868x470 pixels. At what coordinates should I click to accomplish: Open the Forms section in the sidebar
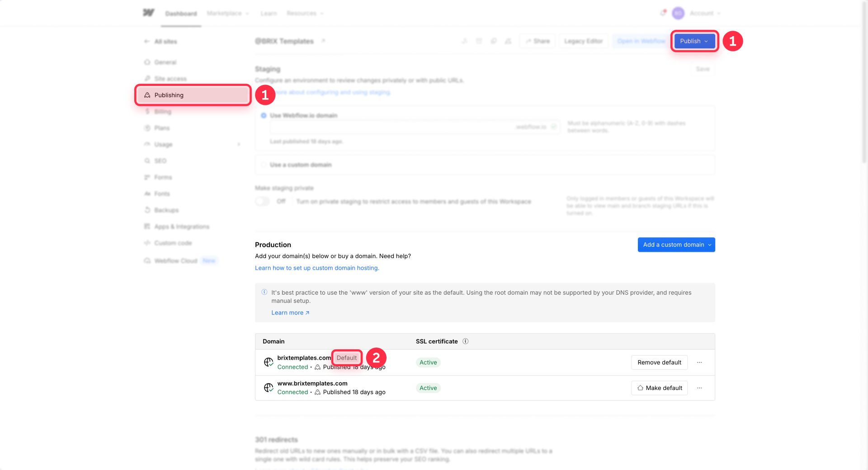click(x=163, y=177)
